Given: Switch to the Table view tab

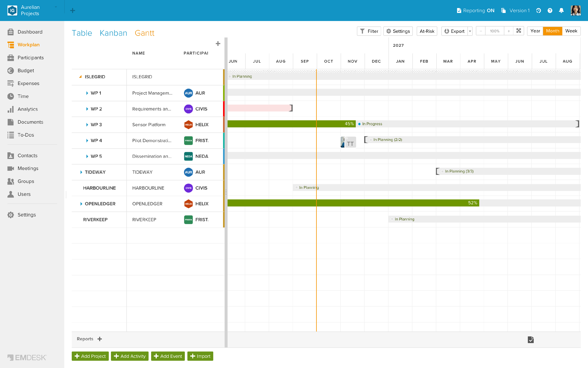Looking at the screenshot, I should 82,33.
